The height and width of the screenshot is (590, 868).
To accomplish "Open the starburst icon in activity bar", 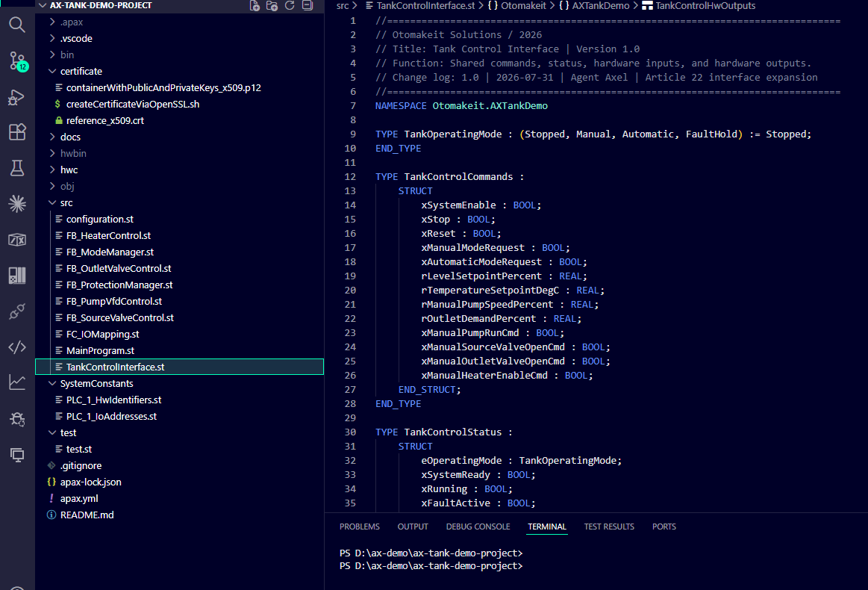I will click(x=17, y=204).
